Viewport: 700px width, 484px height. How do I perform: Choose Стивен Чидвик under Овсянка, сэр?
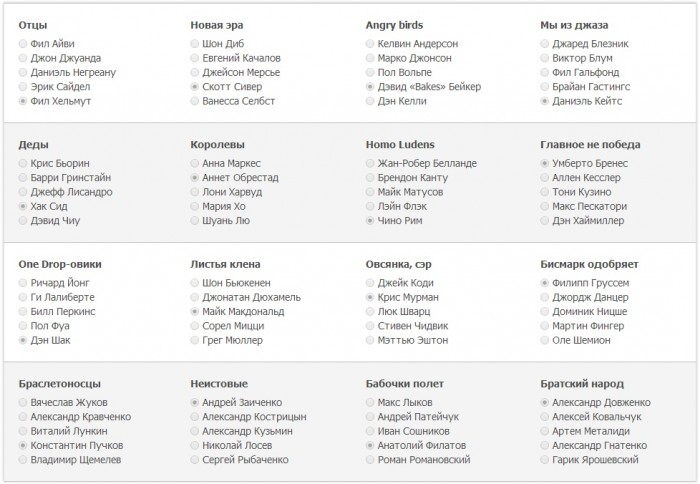tap(370, 326)
